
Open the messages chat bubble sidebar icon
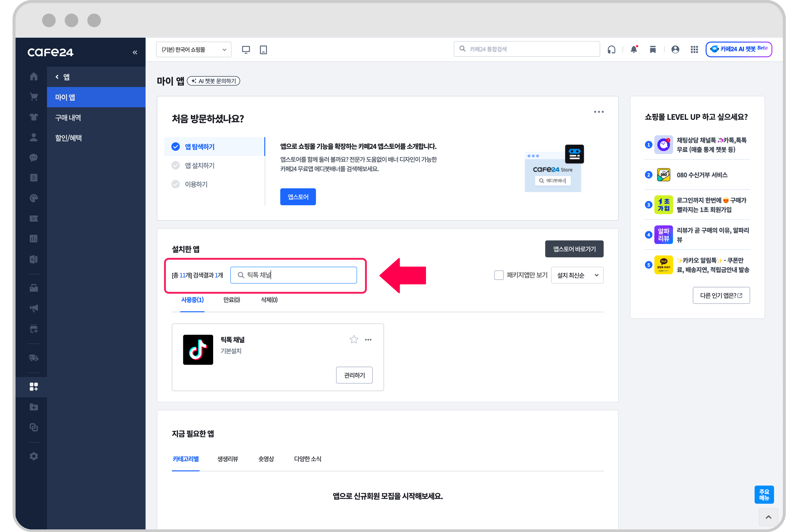[34, 158]
